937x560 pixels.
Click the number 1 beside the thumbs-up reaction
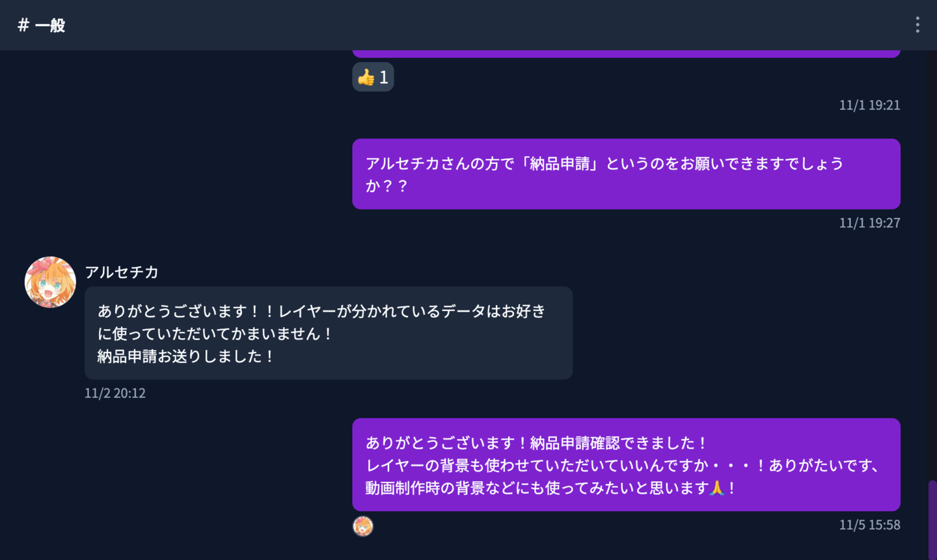pyautogui.click(x=383, y=77)
